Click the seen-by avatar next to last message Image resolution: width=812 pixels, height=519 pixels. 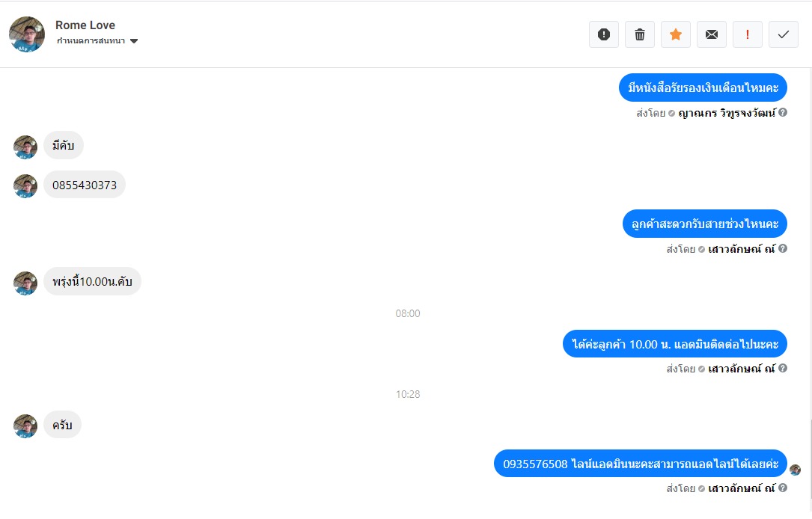(x=796, y=470)
